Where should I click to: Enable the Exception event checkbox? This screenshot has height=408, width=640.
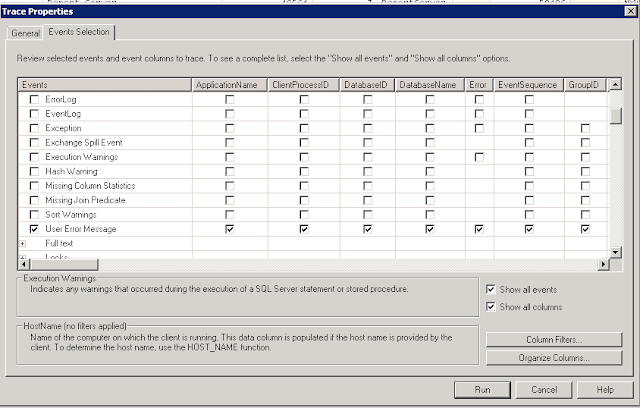pyautogui.click(x=34, y=128)
